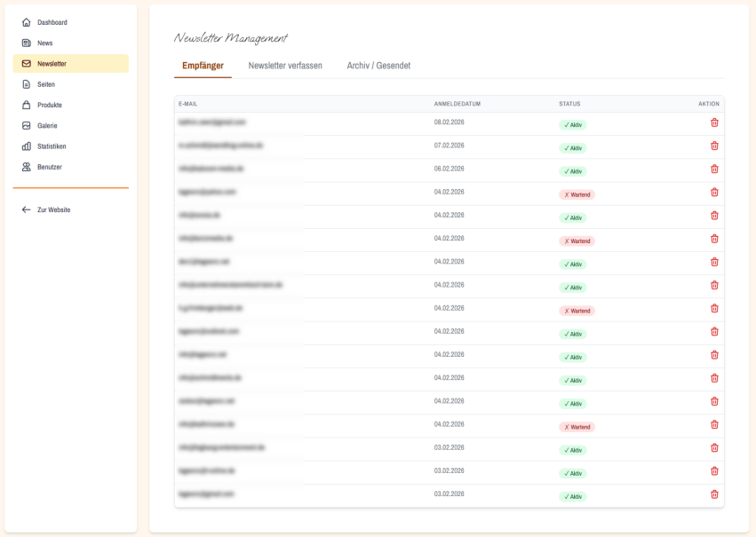Delete the first subscriber using its trash icon
Image resolution: width=756 pixels, height=537 pixels.
point(714,122)
